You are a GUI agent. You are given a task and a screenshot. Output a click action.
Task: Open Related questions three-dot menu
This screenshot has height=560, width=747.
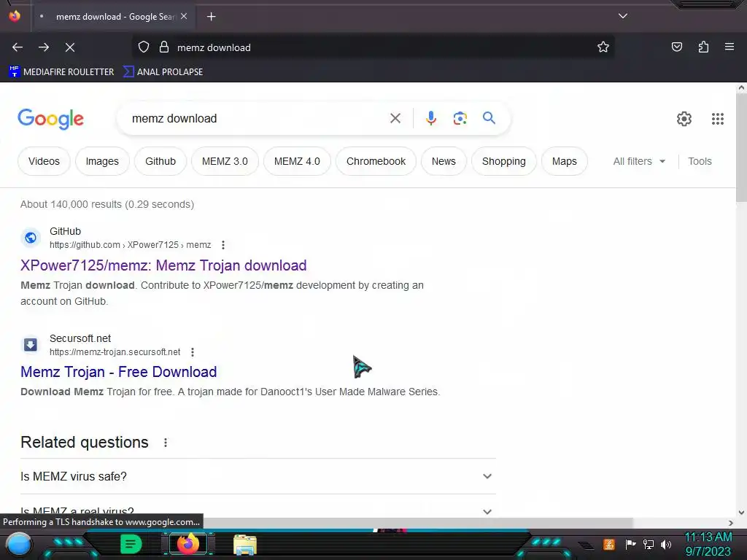pos(166,443)
